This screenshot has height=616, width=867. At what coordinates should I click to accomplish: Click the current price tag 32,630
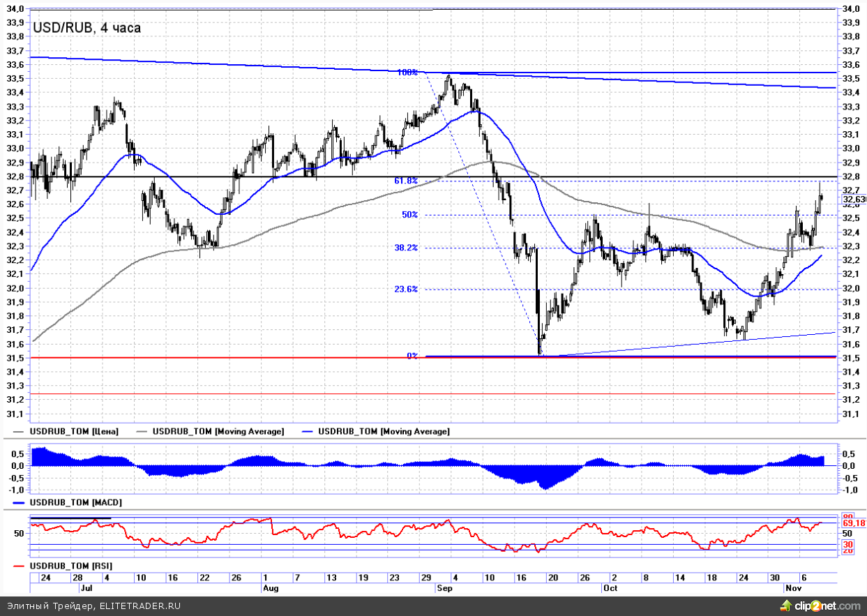tap(852, 199)
